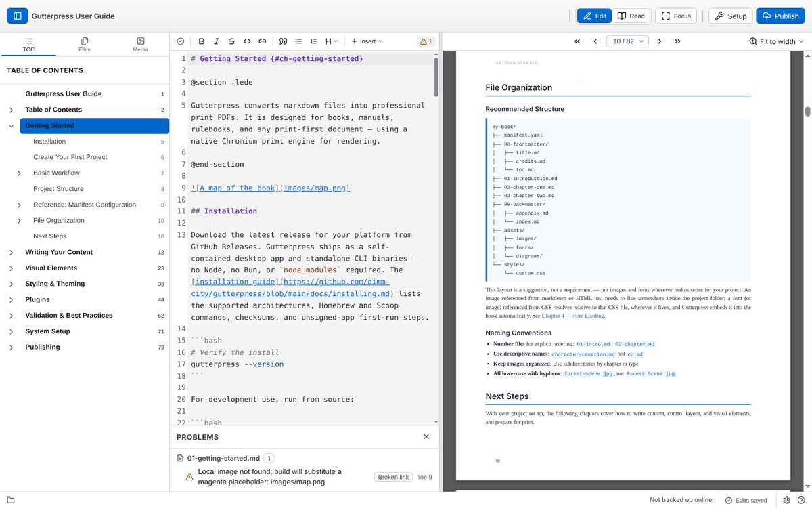Toggle the problems warning badge
Viewport: 812px width, 508px height.
(x=426, y=41)
